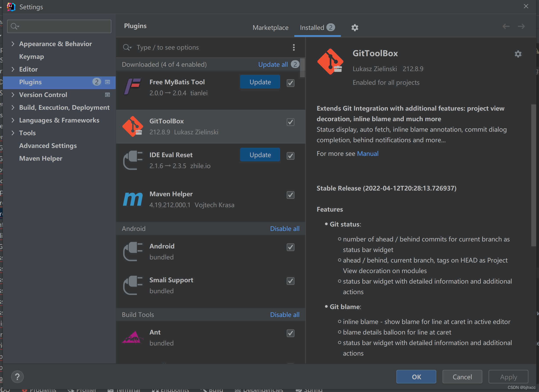539x392 pixels.
Task: Open Keymap settings
Action: tap(32, 57)
